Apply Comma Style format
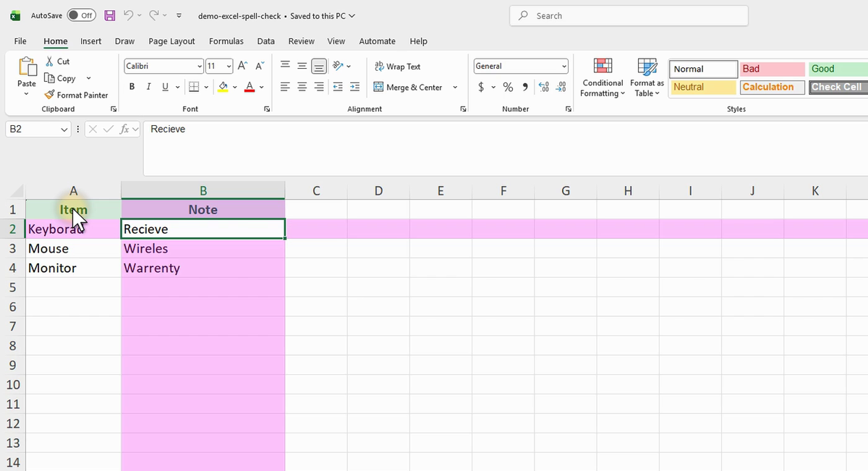Screen dimensions: 868x471 coord(524,87)
